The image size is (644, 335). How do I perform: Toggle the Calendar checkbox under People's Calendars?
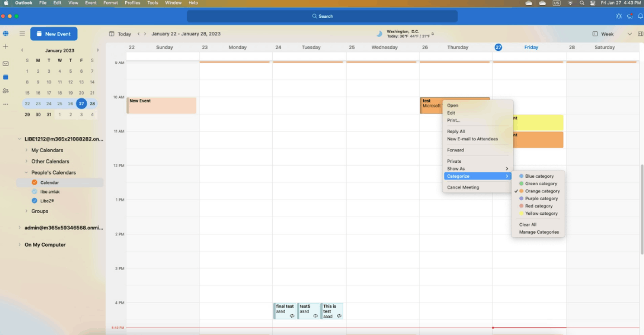35,182
